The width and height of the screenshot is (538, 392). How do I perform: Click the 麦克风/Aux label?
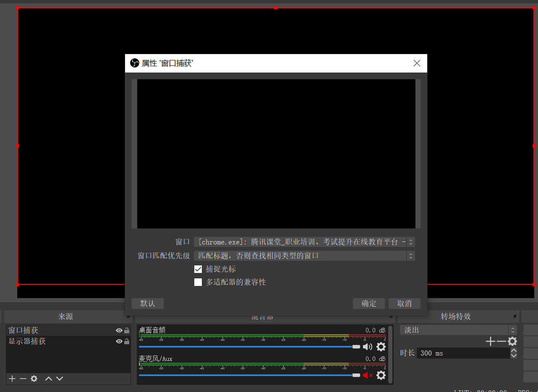(x=155, y=359)
